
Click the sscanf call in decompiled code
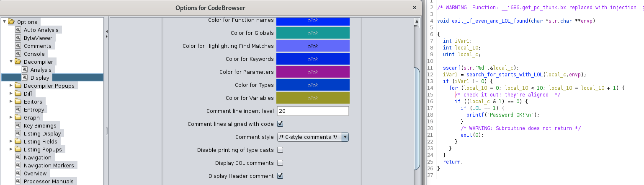click(x=451, y=68)
